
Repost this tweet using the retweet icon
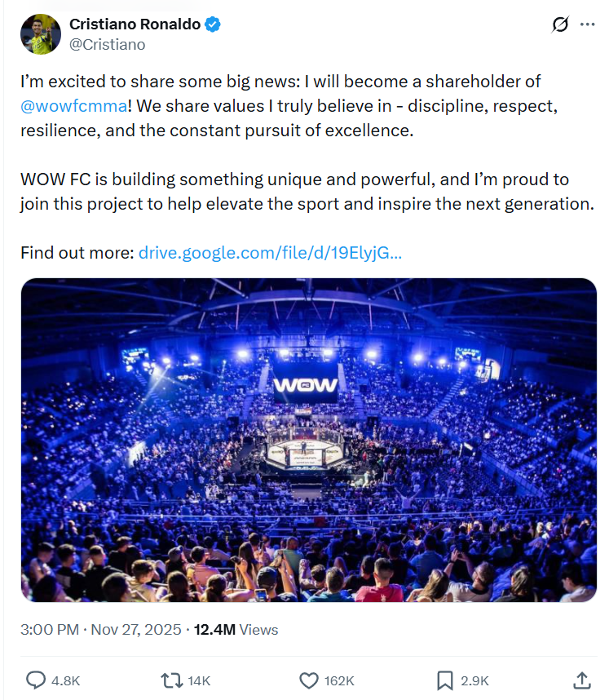tap(172, 680)
